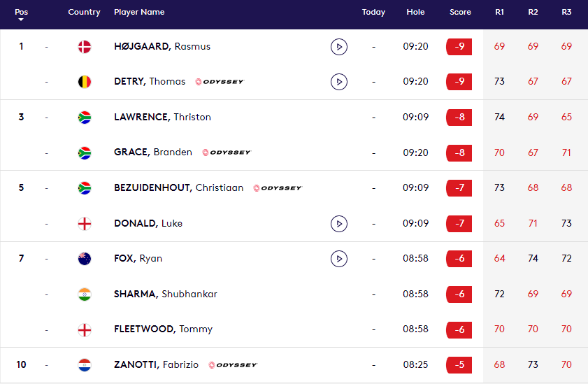
Task: Click the Odyssey logo next to Bezuidenhout
Action: click(278, 188)
